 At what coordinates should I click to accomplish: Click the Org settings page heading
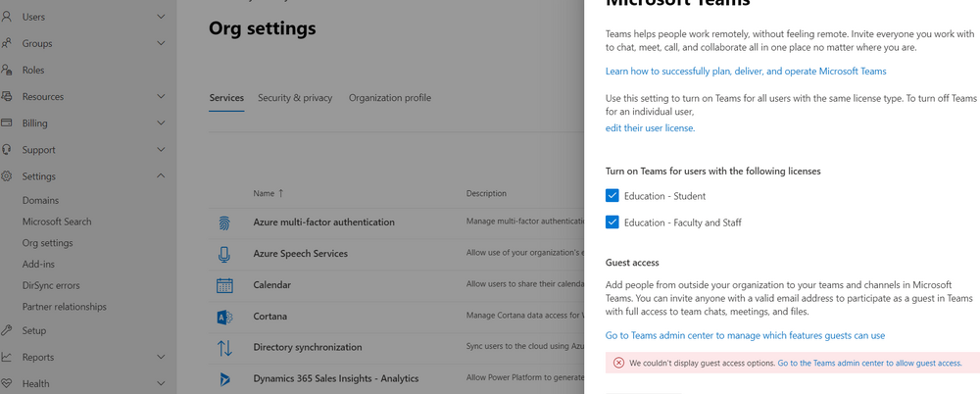[263, 28]
